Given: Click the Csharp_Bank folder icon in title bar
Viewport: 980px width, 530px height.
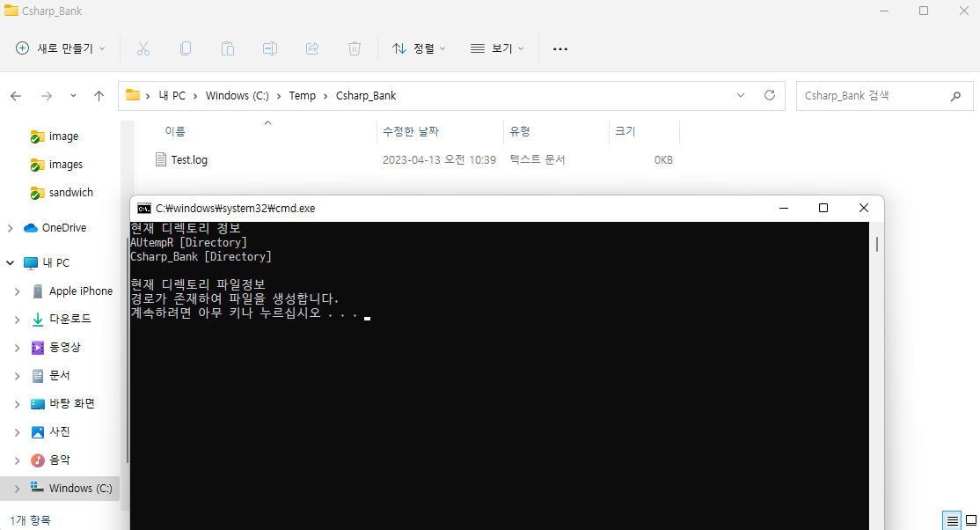Looking at the screenshot, I should (11, 11).
